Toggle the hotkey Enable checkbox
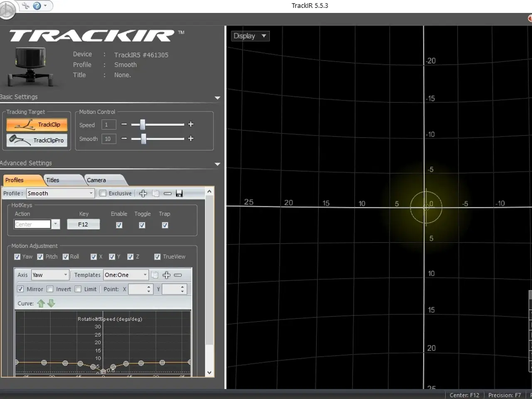This screenshot has height=399, width=532. 119,225
